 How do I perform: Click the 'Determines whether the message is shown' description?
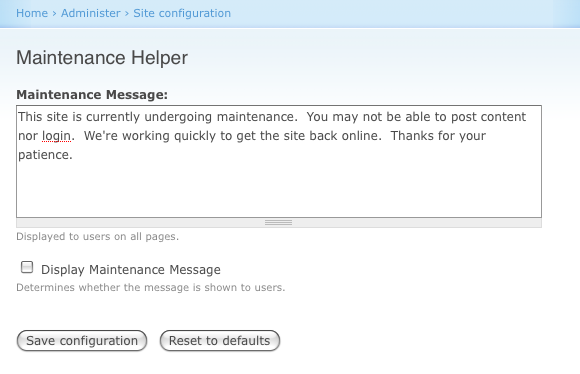click(x=151, y=287)
